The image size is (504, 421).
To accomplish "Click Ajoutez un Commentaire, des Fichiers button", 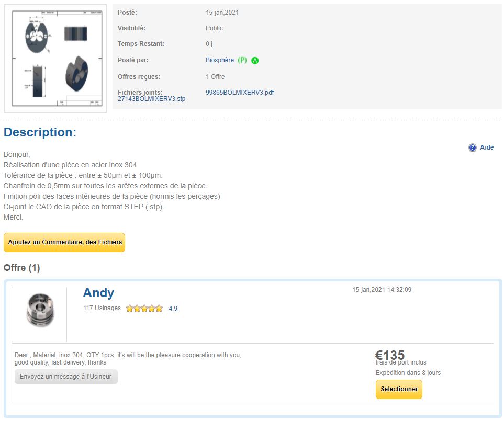I will click(64, 242).
